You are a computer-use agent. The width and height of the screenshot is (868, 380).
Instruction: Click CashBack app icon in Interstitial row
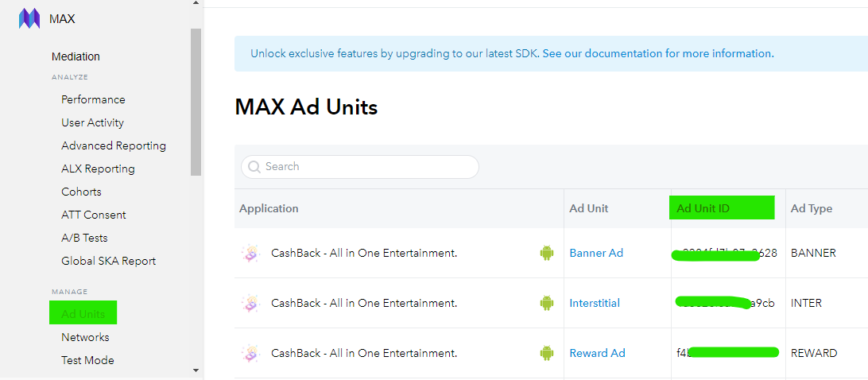point(250,303)
